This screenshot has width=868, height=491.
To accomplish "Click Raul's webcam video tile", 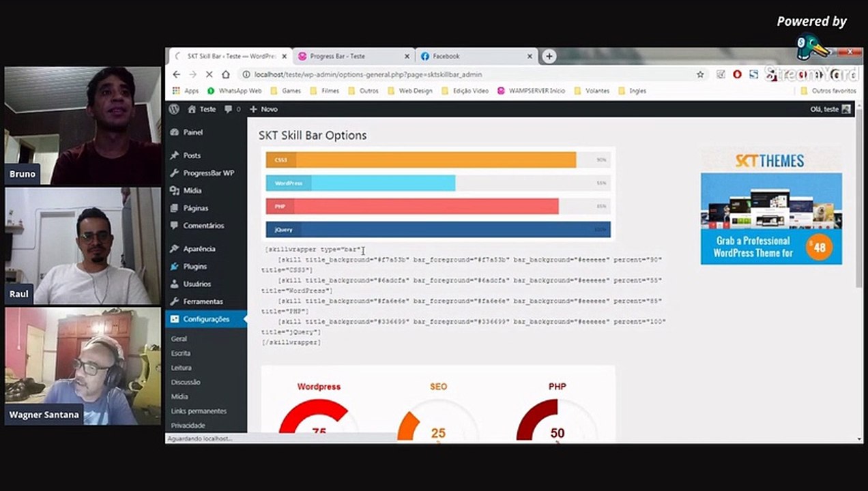I will coord(83,245).
